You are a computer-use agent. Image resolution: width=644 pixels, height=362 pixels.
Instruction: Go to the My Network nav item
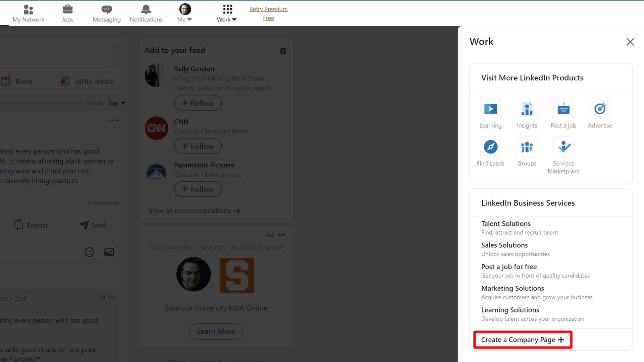(x=29, y=13)
